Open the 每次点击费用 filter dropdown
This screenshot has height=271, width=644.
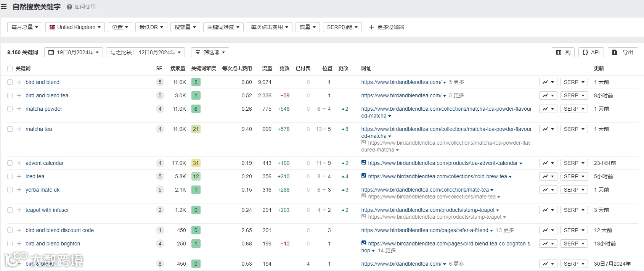[x=270, y=27]
